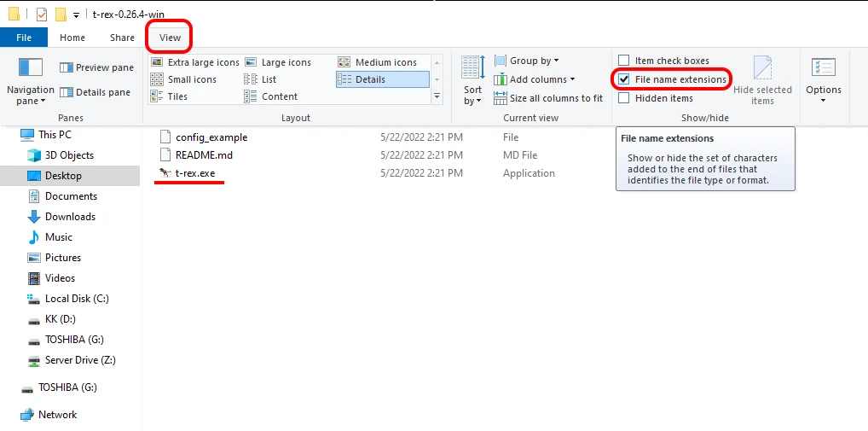The width and height of the screenshot is (868, 431).
Task: Open the folder Options button
Action: 823,81
